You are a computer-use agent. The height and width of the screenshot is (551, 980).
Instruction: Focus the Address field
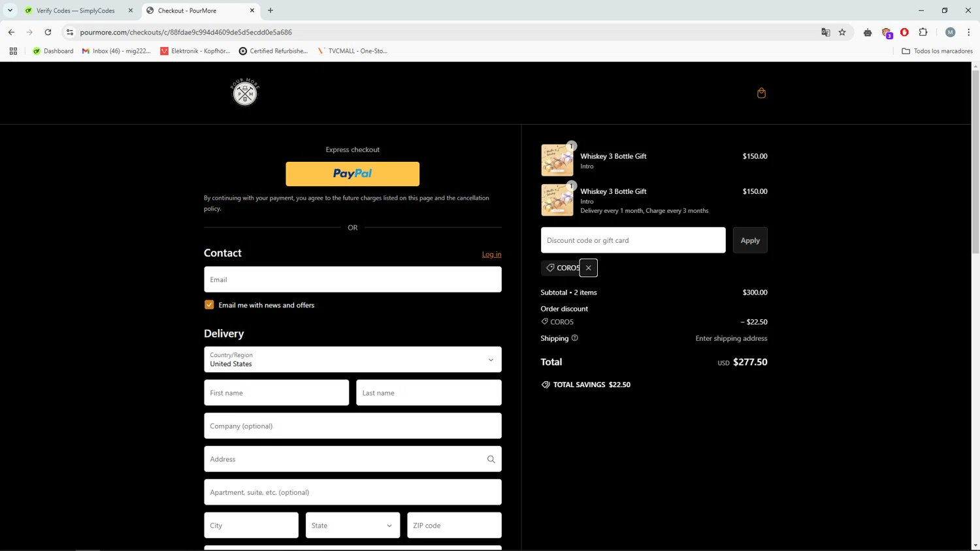353,459
